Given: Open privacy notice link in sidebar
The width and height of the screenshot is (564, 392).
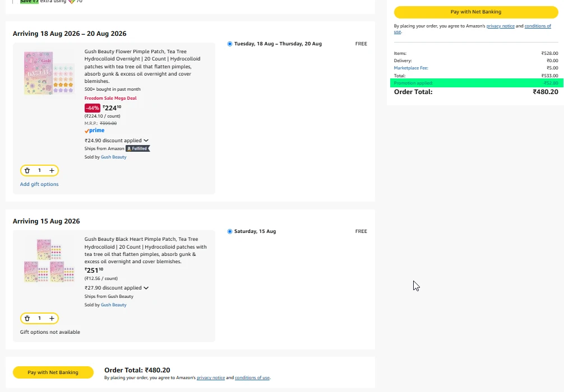Looking at the screenshot, I should [x=500, y=26].
